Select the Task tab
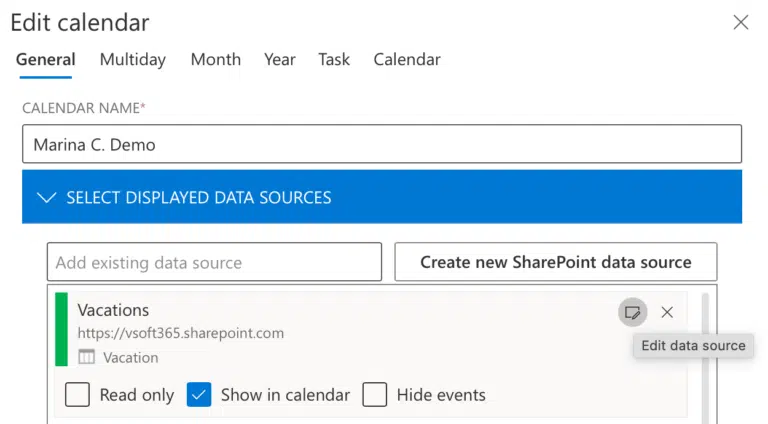 pos(334,59)
